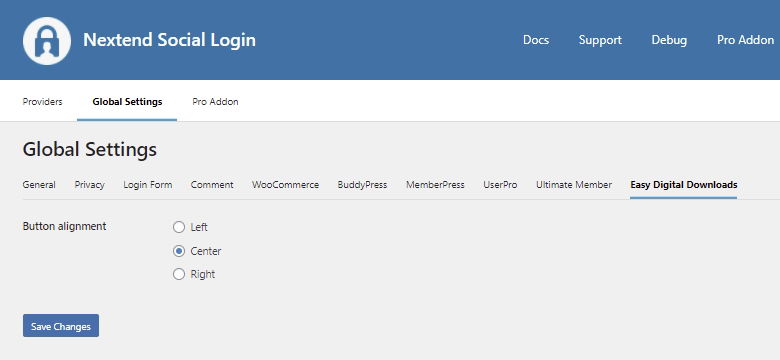Image resolution: width=780 pixels, height=360 pixels.
Task: Open the Login Form subtab
Action: (148, 185)
